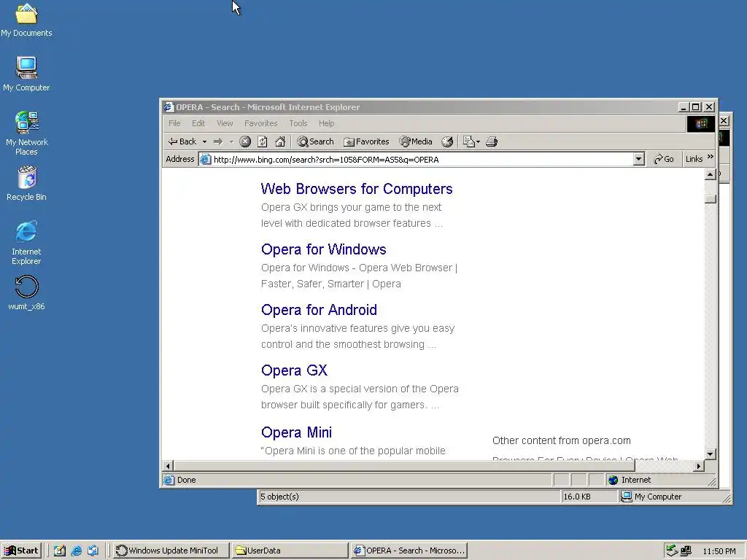Print the page with the Print icon

[492, 141]
